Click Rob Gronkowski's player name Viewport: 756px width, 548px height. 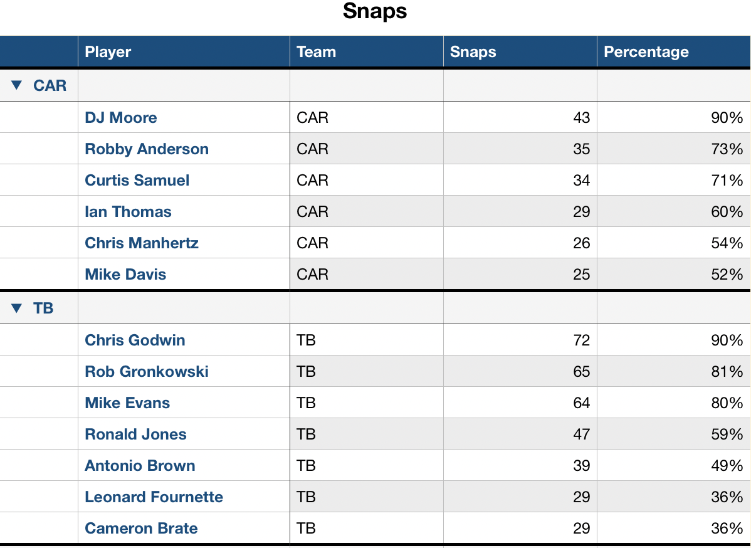(147, 371)
